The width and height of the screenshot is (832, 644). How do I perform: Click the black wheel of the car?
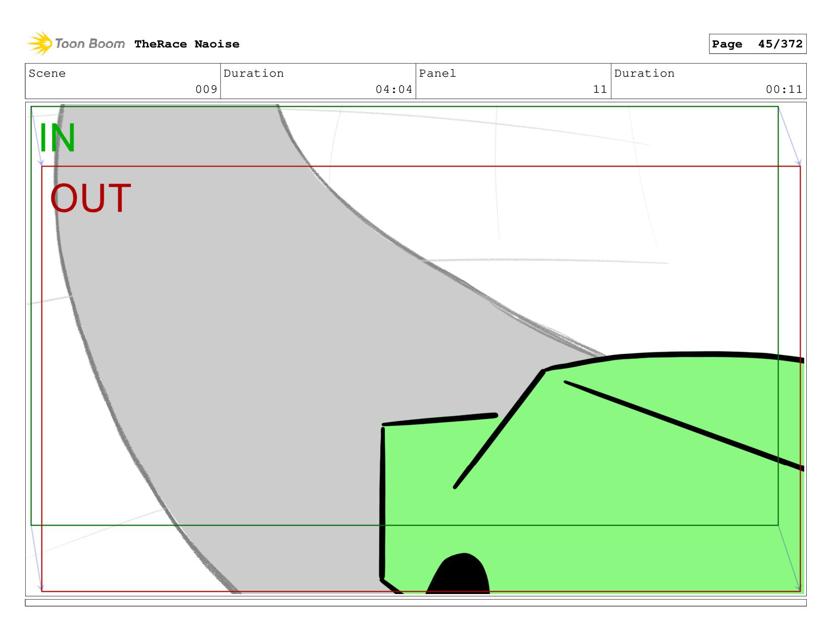point(458,574)
